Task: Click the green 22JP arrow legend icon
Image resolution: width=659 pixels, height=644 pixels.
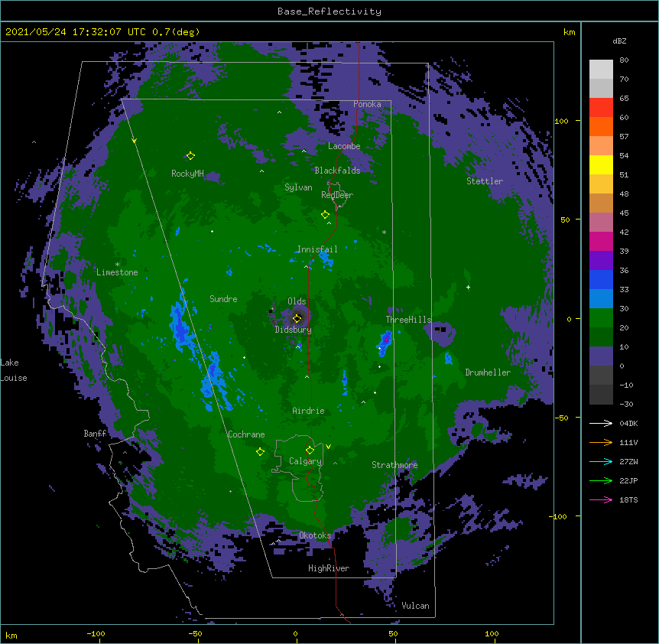Action: [601, 480]
